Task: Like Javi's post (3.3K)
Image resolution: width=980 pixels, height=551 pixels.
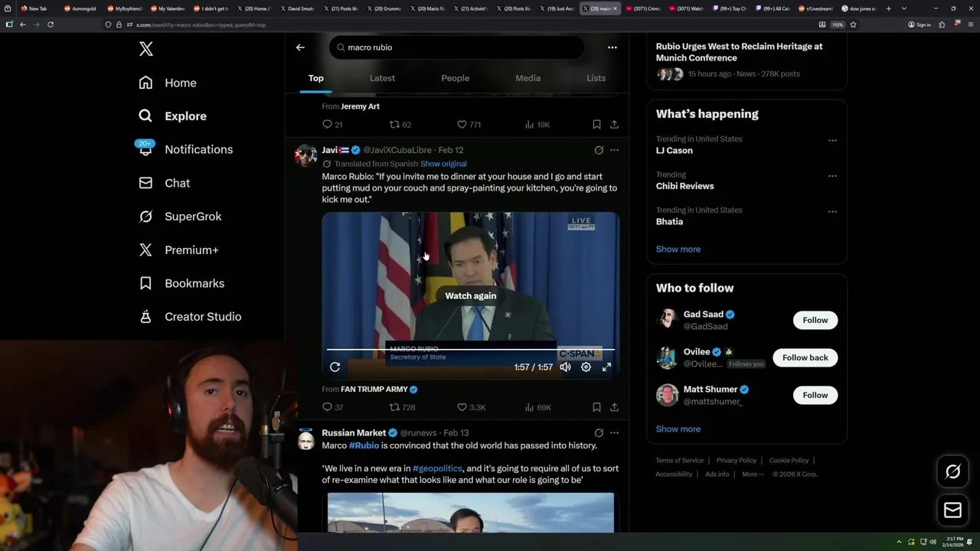Action: click(471, 407)
